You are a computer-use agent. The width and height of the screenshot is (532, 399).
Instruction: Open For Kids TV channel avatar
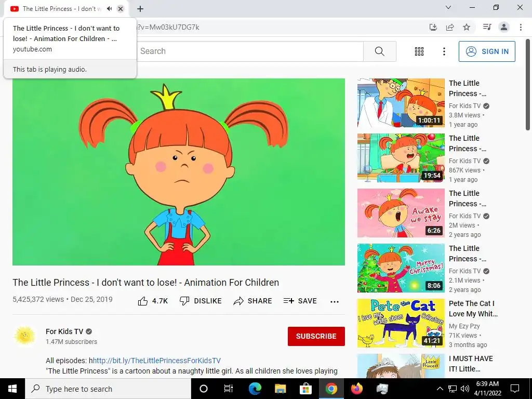(x=24, y=336)
